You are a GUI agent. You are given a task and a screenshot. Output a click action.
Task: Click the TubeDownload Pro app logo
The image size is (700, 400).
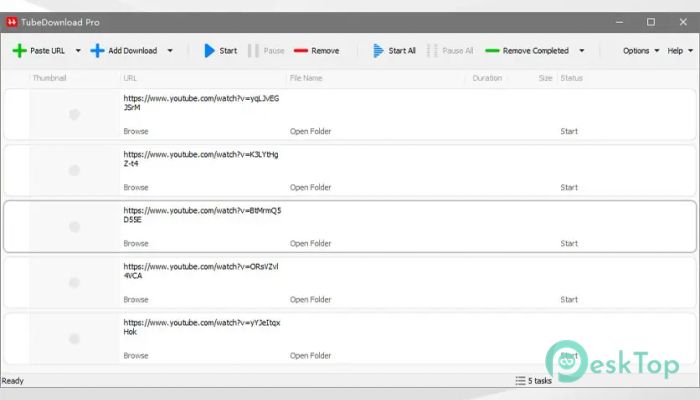click(12, 22)
